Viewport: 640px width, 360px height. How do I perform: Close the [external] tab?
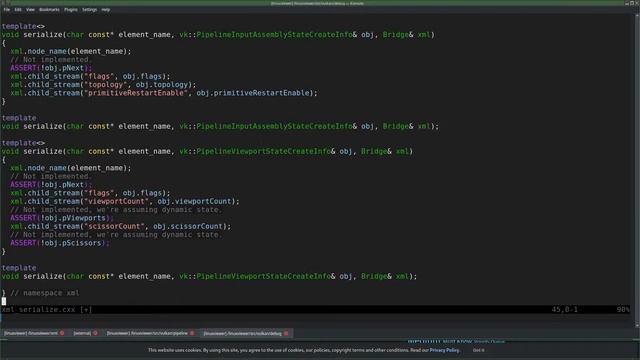click(95, 333)
